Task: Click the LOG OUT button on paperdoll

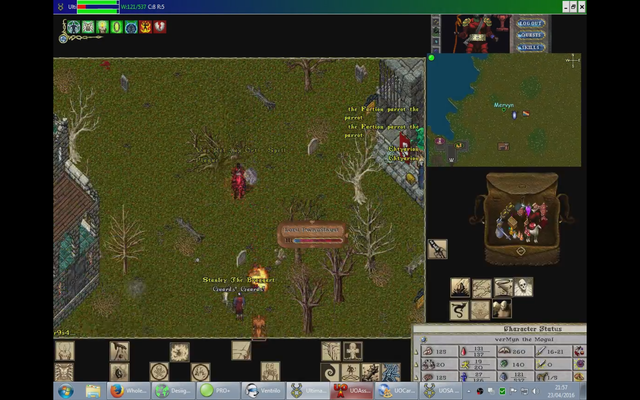Action: (531, 23)
